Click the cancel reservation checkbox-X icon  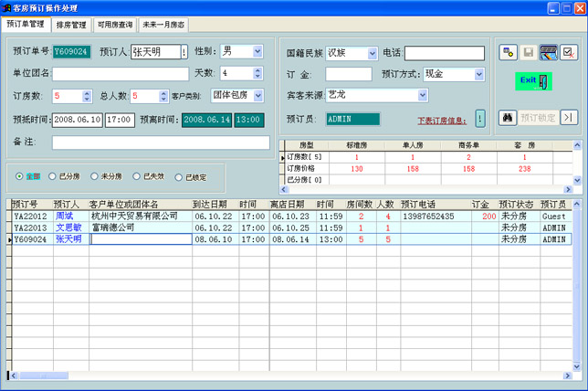coord(569,53)
